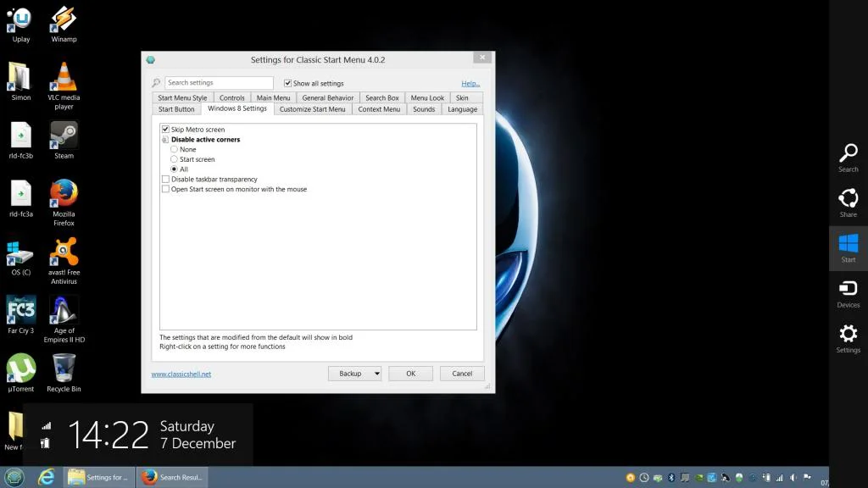This screenshot has height=488, width=868.
Task: Click in the Search settings field
Action: tap(219, 82)
